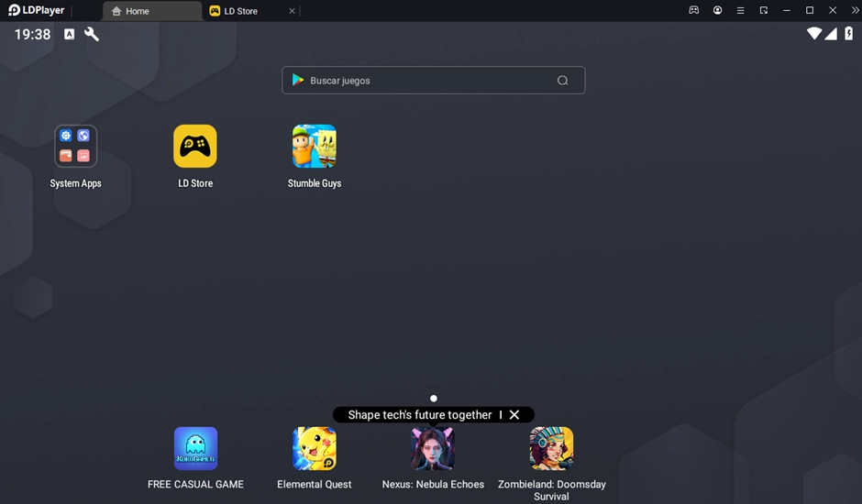Click the LDPlayer logo
862x504 pixels.
(x=37, y=10)
